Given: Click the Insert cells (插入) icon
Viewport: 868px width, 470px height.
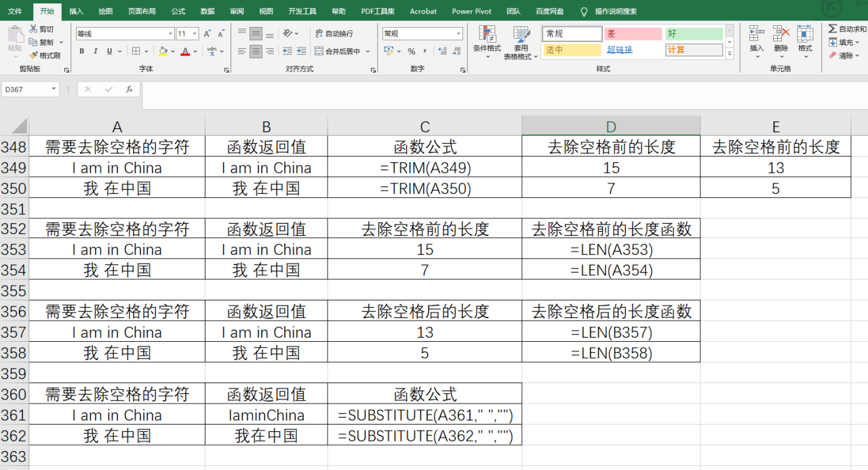Looking at the screenshot, I should coord(757,34).
